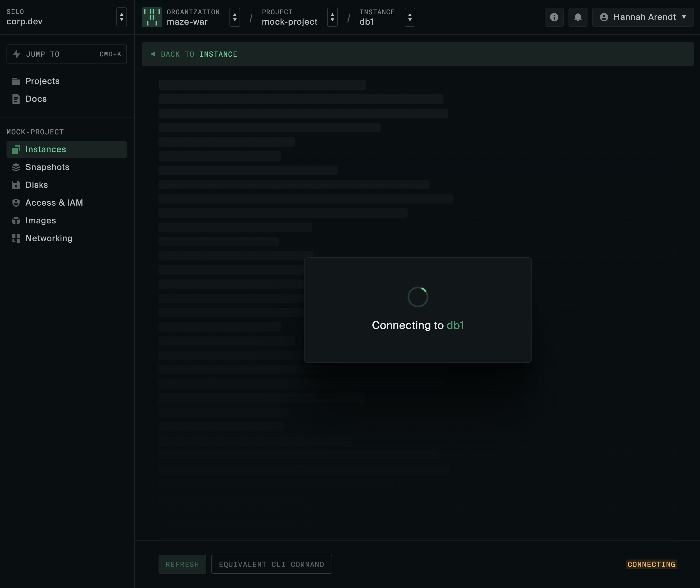Click the Networking grid icon

pyautogui.click(x=16, y=238)
